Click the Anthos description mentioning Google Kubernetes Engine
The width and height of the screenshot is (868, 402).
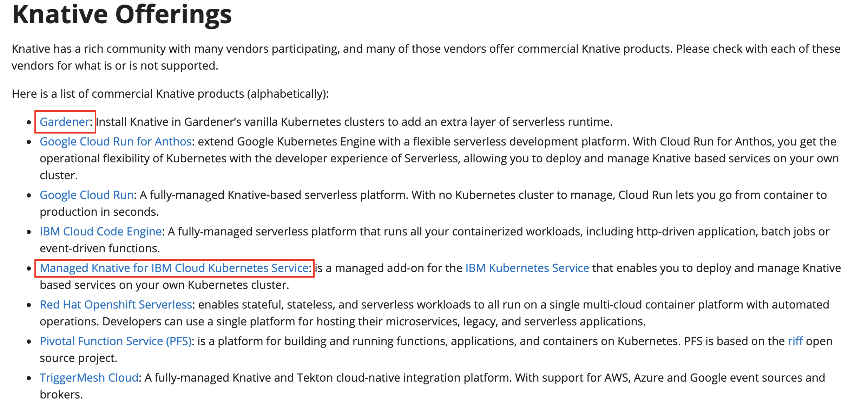click(x=439, y=158)
